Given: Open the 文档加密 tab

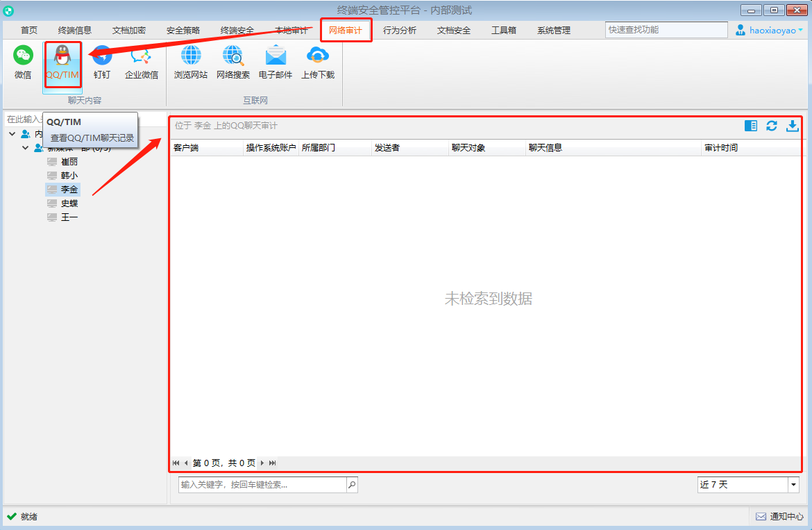Looking at the screenshot, I should click(x=129, y=31).
